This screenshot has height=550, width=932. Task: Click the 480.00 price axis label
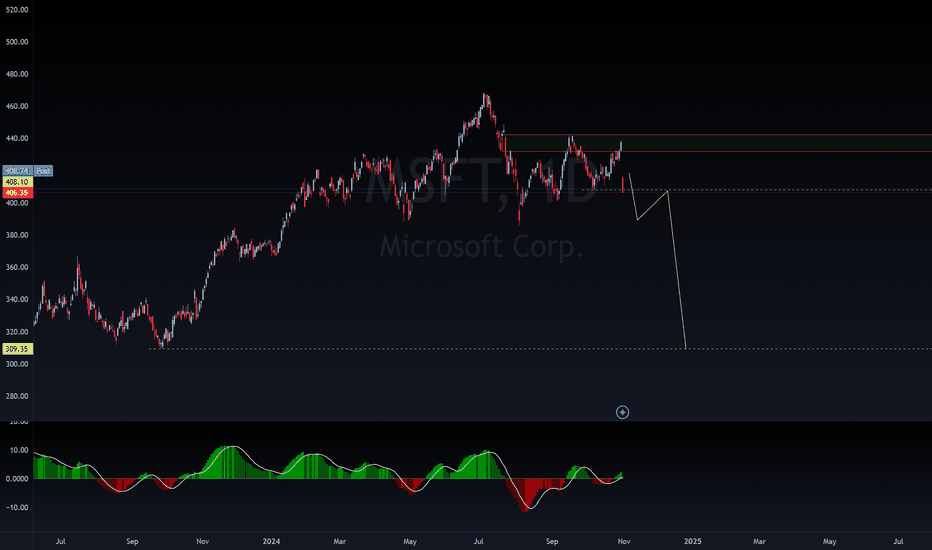coord(17,74)
